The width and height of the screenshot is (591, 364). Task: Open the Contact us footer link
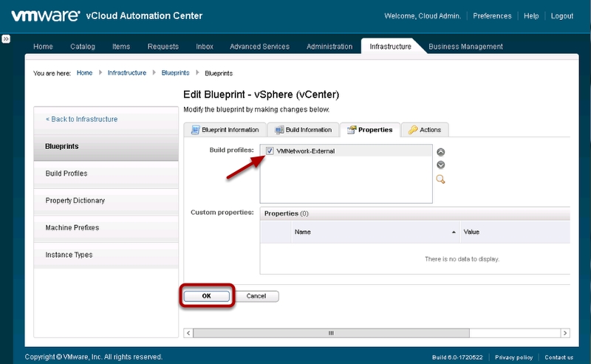pos(559,357)
